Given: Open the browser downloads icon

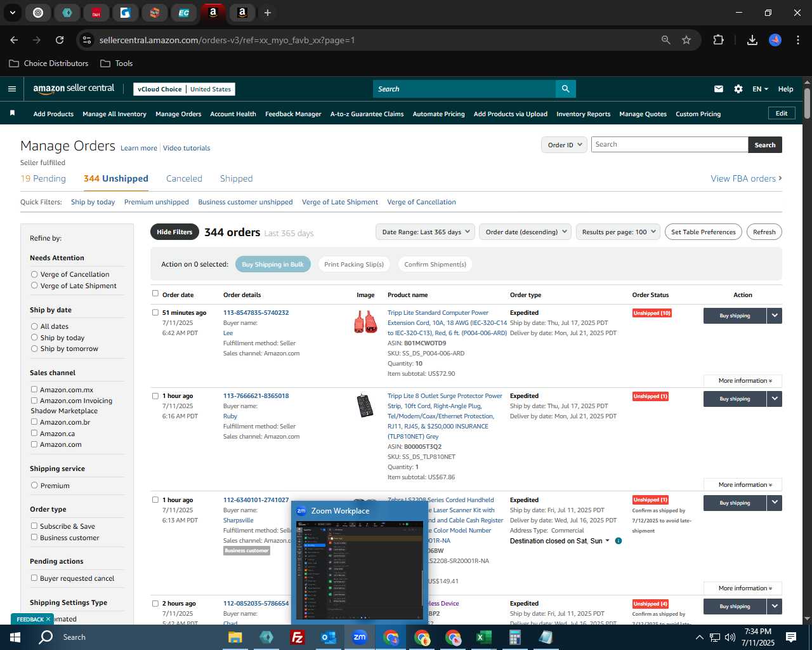Looking at the screenshot, I should click(x=752, y=40).
